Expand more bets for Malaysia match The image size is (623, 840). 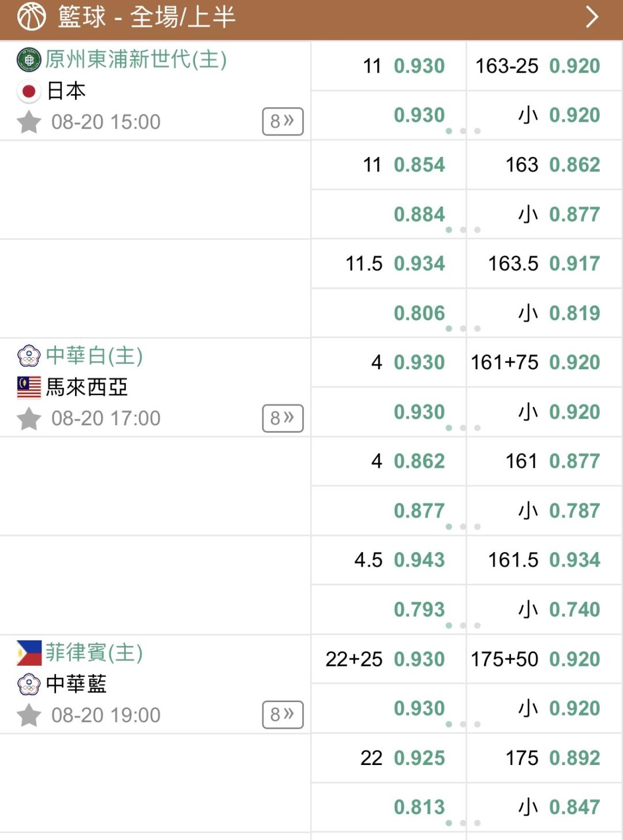(283, 418)
